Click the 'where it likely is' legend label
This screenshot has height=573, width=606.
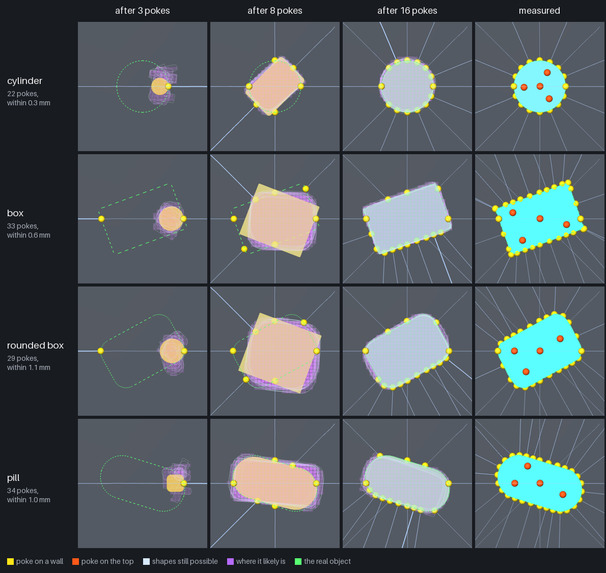(260, 561)
